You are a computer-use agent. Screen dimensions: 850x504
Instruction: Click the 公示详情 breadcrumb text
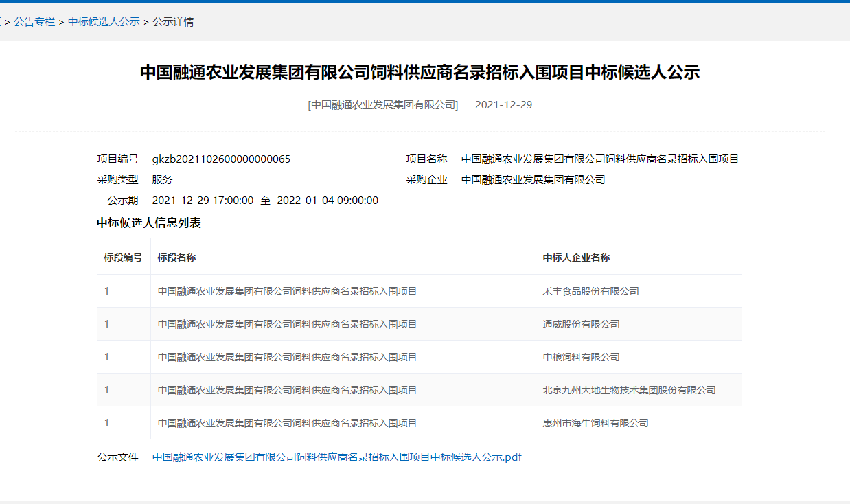point(173,22)
